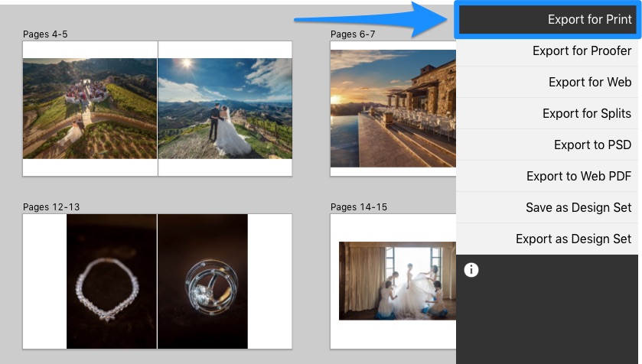Select couple on hilltop photo on page 5
This screenshot has width=642, height=364.
(x=225, y=109)
